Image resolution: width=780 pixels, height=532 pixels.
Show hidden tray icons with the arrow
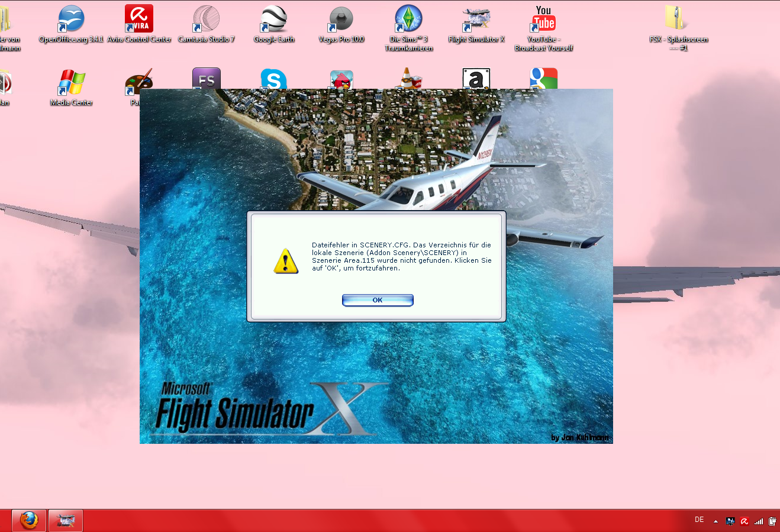click(715, 521)
